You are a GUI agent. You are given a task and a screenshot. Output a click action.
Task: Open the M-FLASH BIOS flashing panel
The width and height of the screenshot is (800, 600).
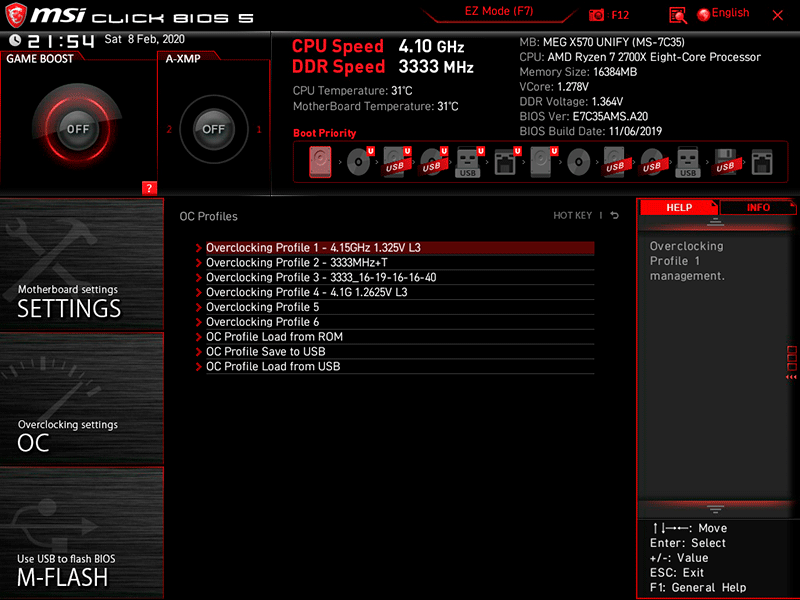[x=82, y=533]
